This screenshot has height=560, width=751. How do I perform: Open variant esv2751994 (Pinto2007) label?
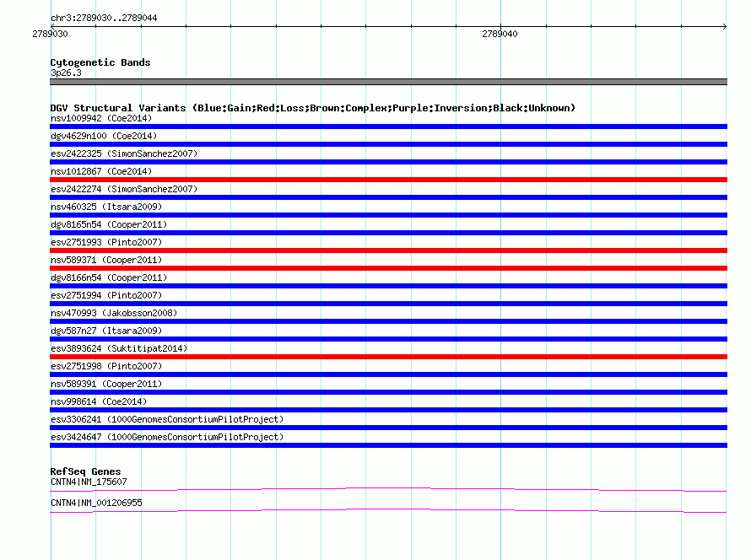[106, 295]
